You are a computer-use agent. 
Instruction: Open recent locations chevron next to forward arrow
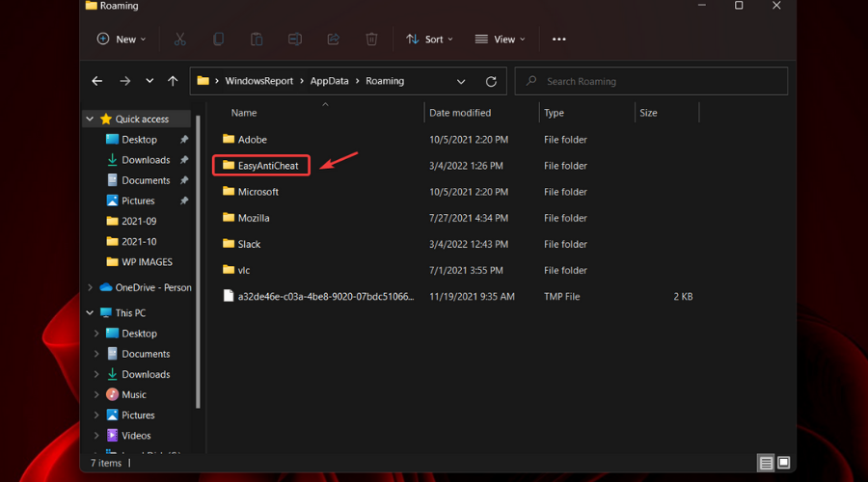pos(149,81)
